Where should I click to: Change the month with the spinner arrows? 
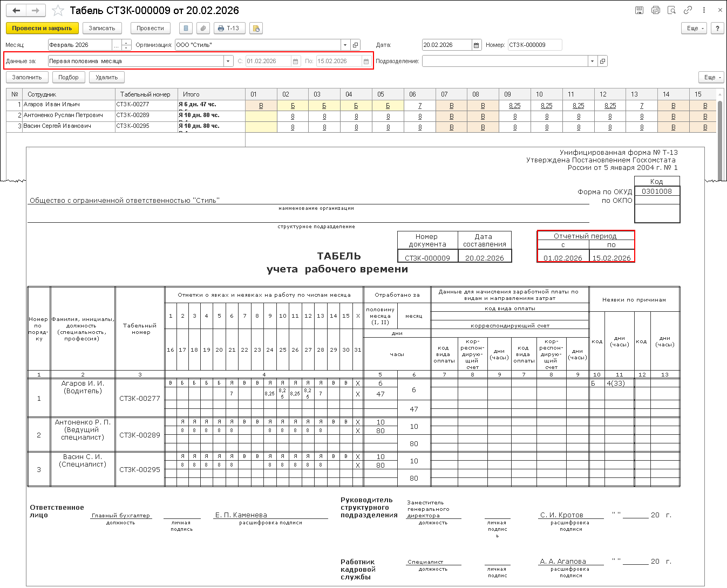point(126,45)
